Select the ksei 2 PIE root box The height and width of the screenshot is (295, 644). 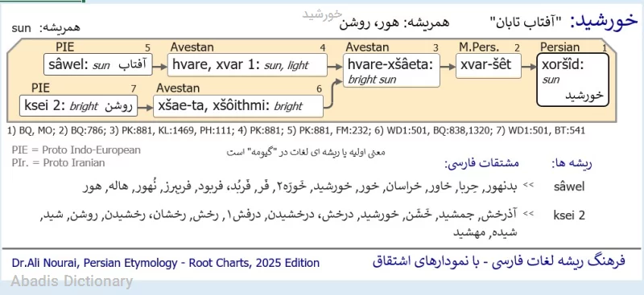(x=78, y=106)
